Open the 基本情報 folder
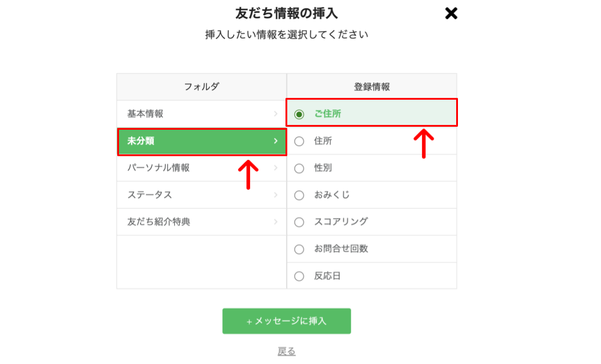Image resolution: width=601 pixels, height=364 pixels. [x=201, y=114]
